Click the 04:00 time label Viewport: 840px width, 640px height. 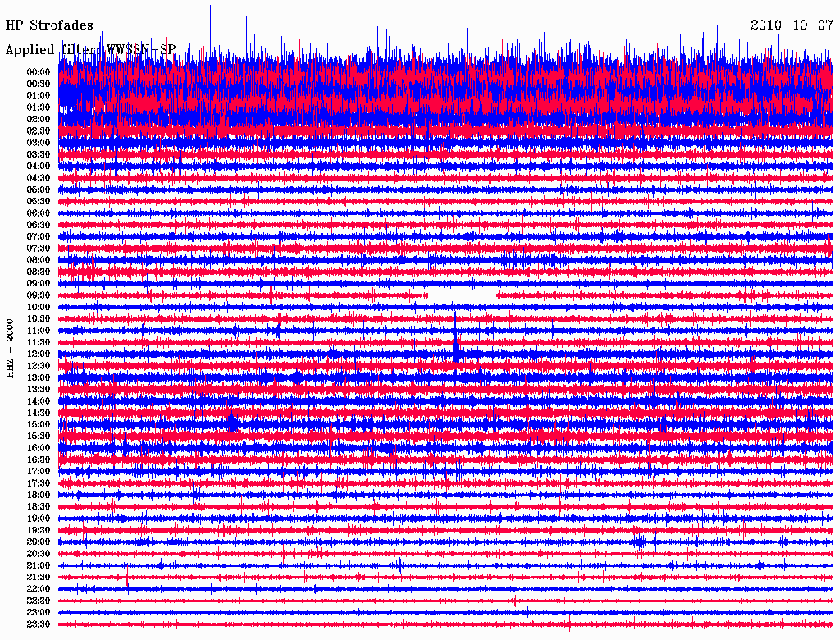(39, 167)
